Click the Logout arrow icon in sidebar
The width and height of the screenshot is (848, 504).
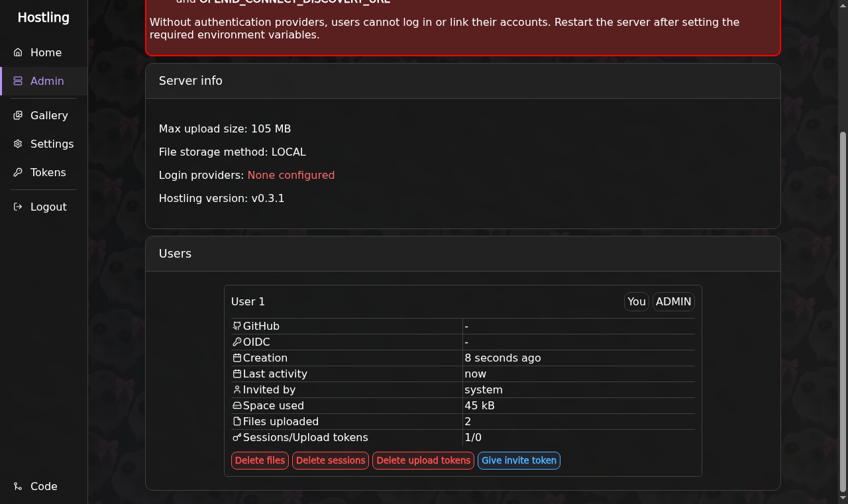tap(18, 207)
